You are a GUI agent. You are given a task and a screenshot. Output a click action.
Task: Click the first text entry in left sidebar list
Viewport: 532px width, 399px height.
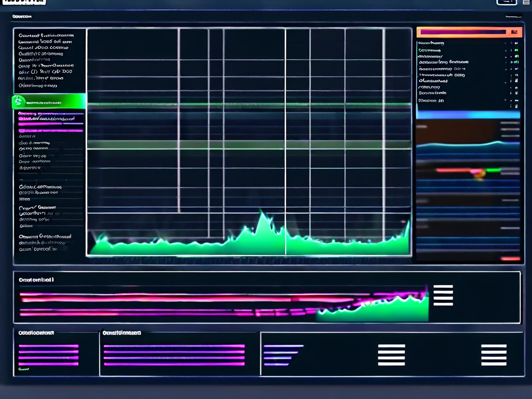point(46,35)
